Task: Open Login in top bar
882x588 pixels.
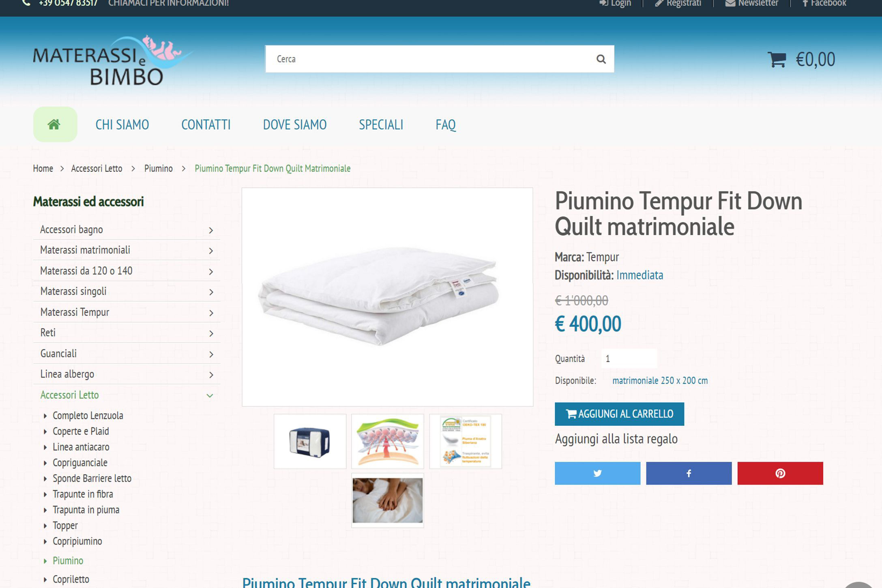Action: [615, 4]
